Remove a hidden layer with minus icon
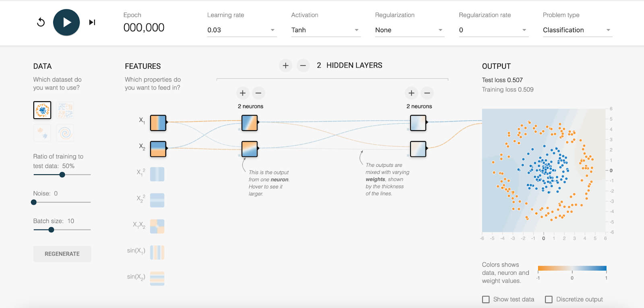 click(x=303, y=65)
